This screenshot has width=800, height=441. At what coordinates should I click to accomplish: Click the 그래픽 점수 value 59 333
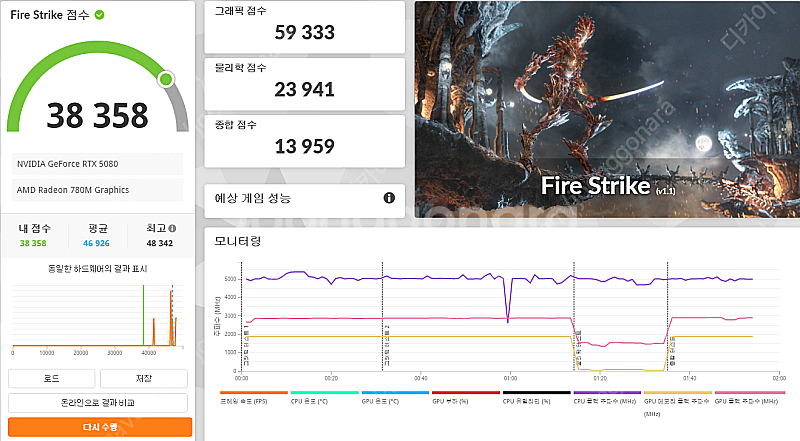(x=305, y=32)
